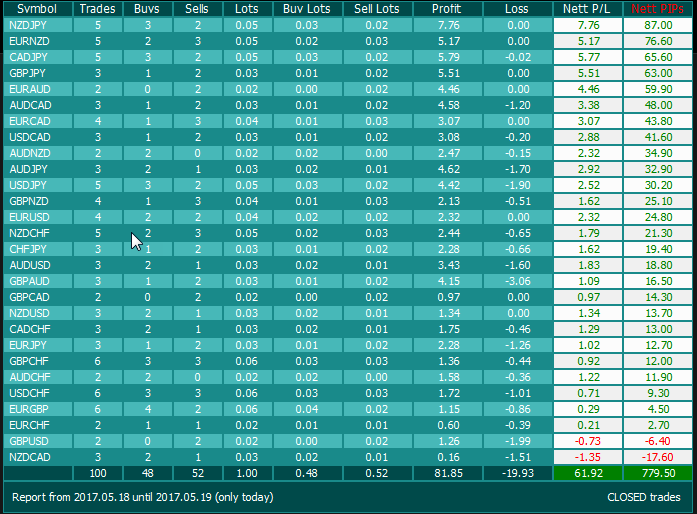Select the EURAUD symbol cell

click(x=37, y=89)
